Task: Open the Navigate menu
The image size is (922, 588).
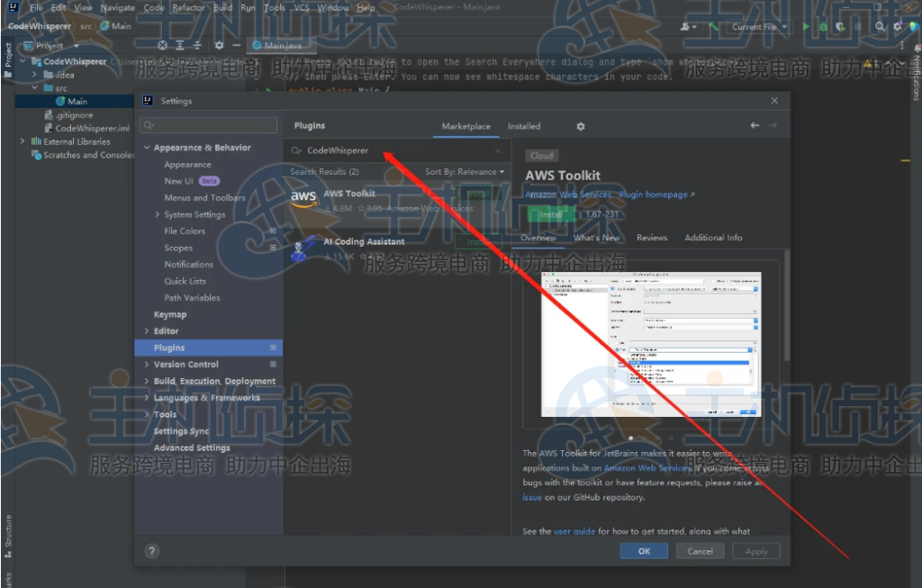Action: (x=118, y=7)
